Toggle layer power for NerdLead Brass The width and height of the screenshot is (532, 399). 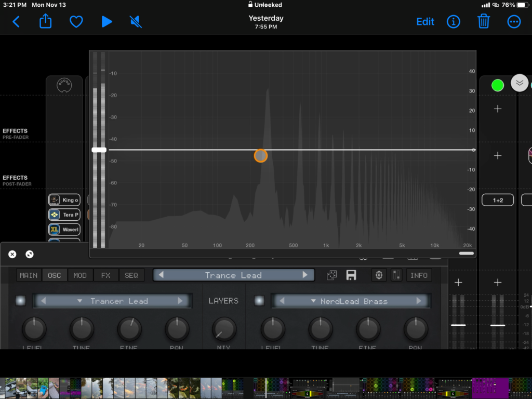(259, 301)
